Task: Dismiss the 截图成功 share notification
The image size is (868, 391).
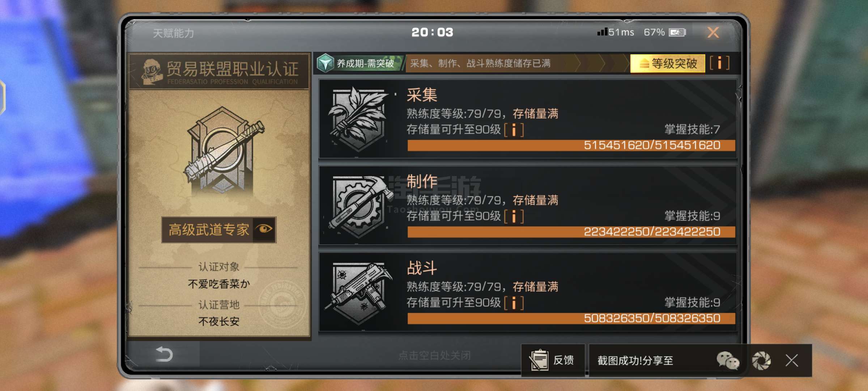Action: (x=792, y=361)
